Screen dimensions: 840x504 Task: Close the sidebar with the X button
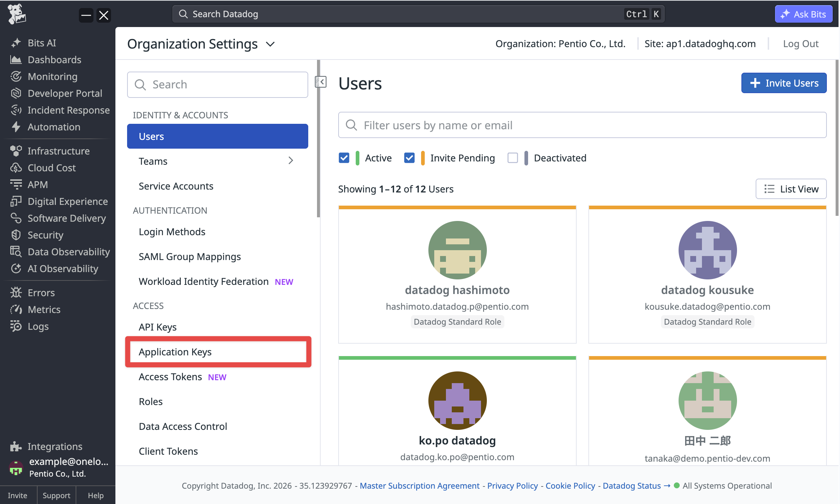[x=104, y=15]
